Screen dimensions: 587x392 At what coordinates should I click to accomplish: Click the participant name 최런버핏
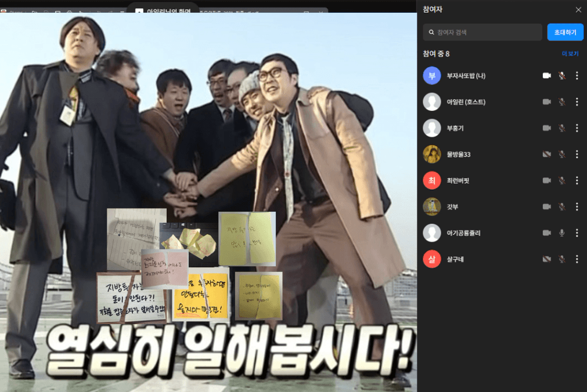458,180
